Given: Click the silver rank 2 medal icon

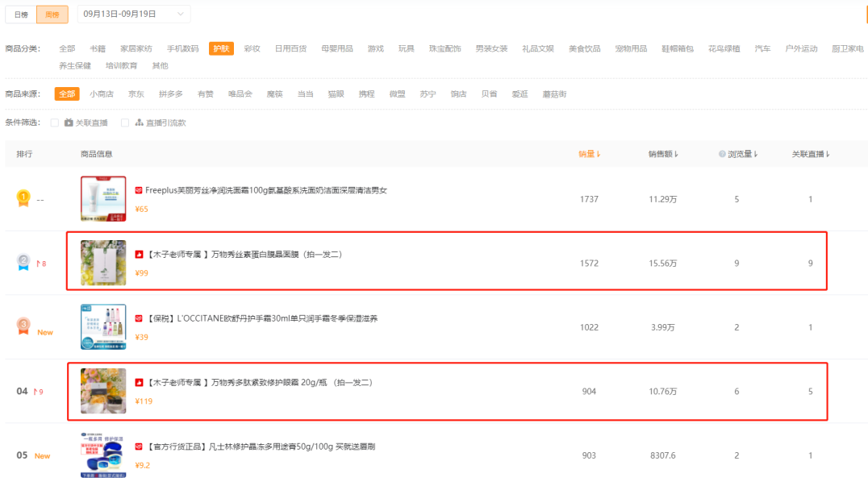Looking at the screenshot, I should [23, 262].
